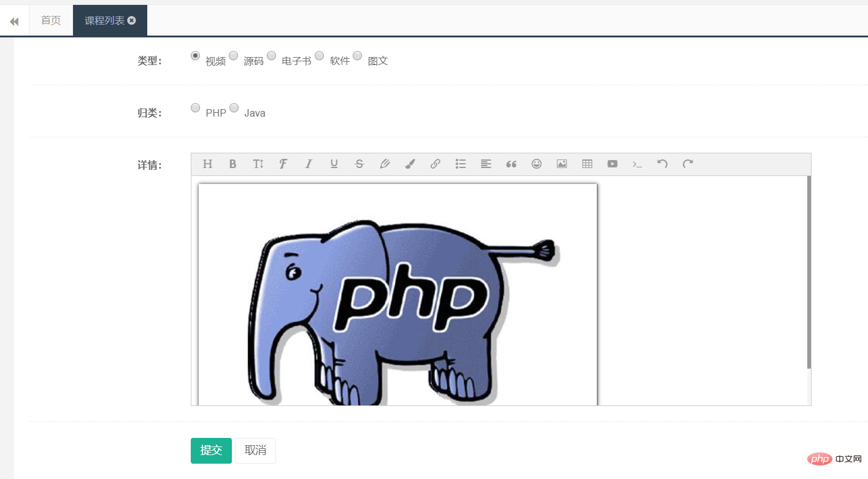Choose background color with brush icon
868x479 pixels.
(410, 164)
